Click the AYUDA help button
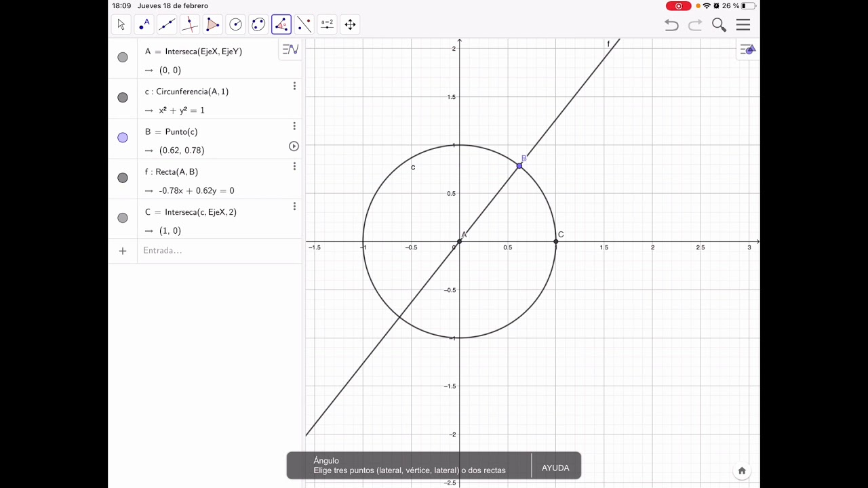The image size is (868, 488). point(555,468)
